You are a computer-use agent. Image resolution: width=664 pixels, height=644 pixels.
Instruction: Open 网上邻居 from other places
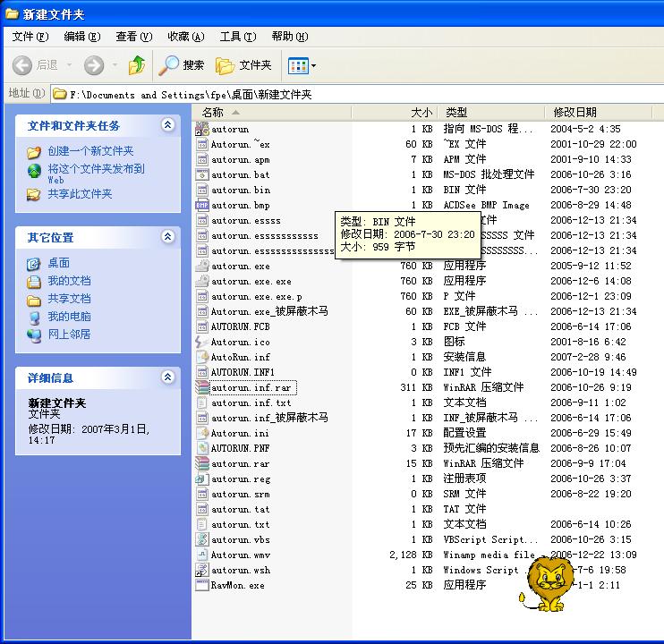pos(69,335)
